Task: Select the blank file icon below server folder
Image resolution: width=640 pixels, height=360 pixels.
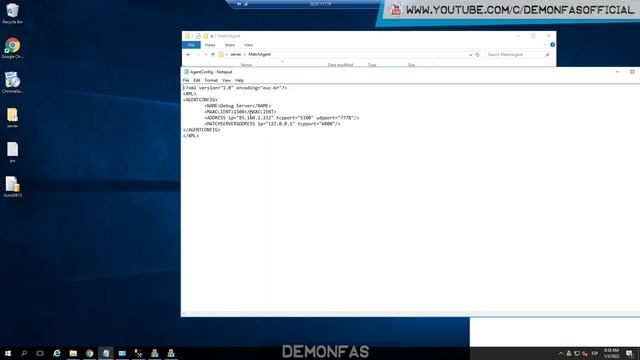Action: point(12,152)
